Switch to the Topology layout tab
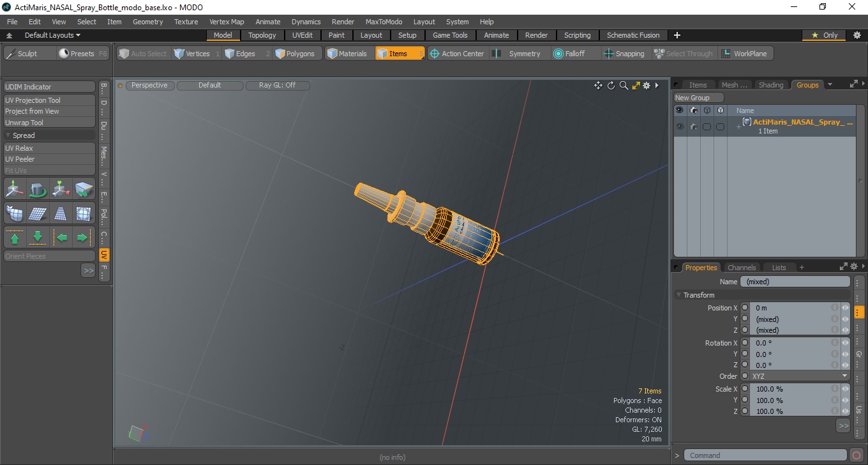The image size is (868, 465). pos(262,35)
